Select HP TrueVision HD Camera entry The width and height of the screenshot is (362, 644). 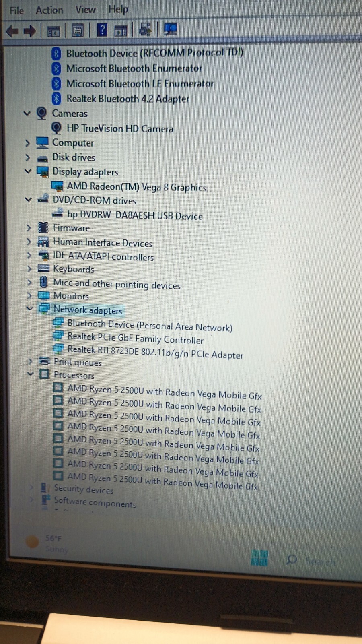point(120,128)
